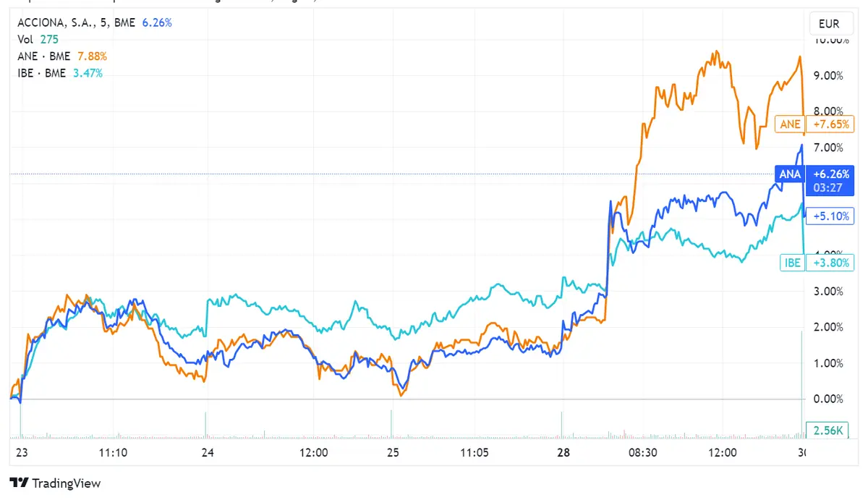Click the 08:30 time axis label

click(642, 453)
